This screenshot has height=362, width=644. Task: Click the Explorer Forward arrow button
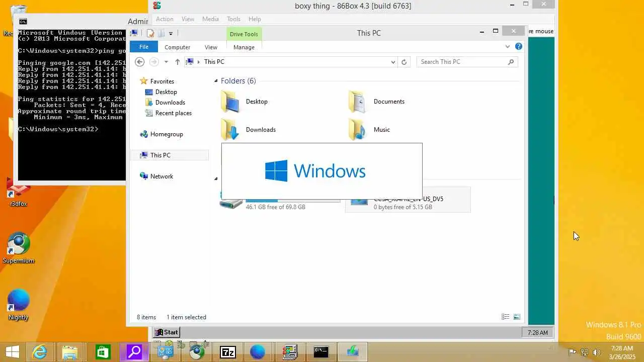coord(154,62)
